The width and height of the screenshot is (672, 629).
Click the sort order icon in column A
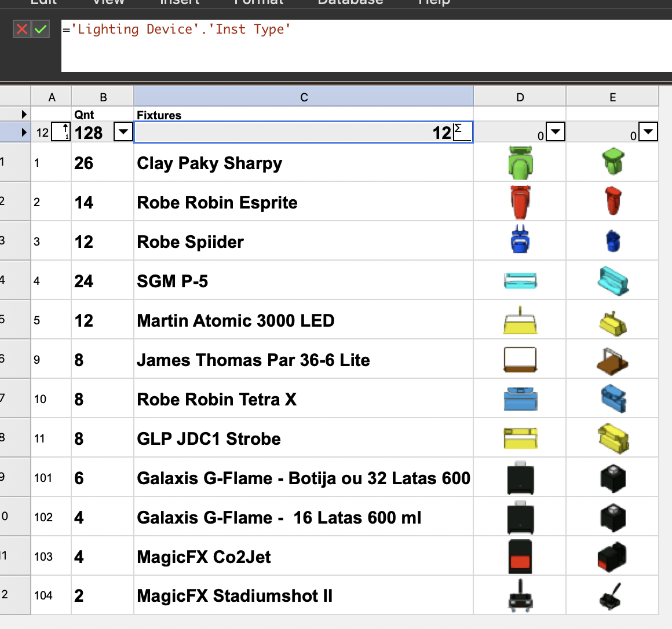coord(61,132)
